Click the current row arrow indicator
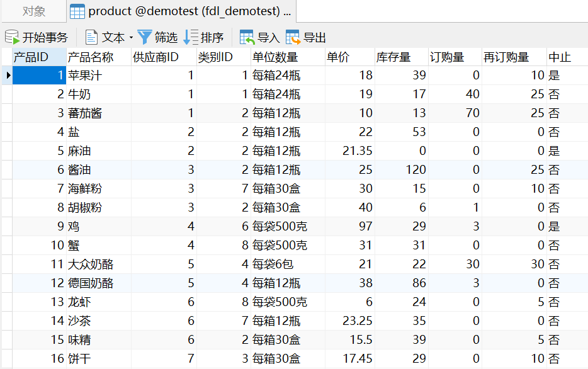 click(x=8, y=76)
